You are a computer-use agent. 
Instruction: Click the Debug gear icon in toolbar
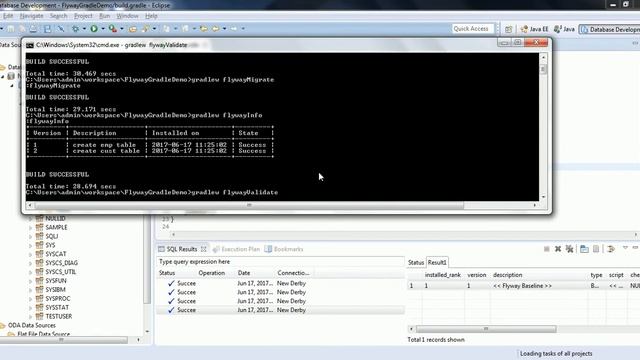(76, 29)
